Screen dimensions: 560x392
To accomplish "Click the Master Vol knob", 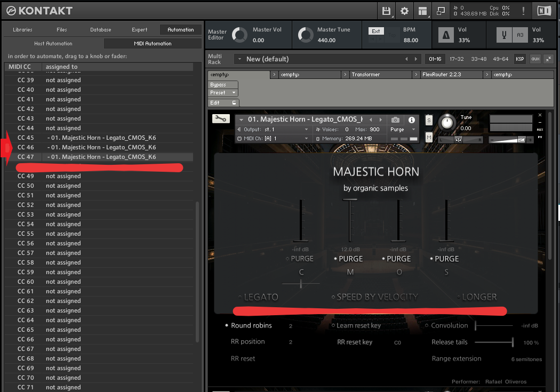I will [x=239, y=35].
